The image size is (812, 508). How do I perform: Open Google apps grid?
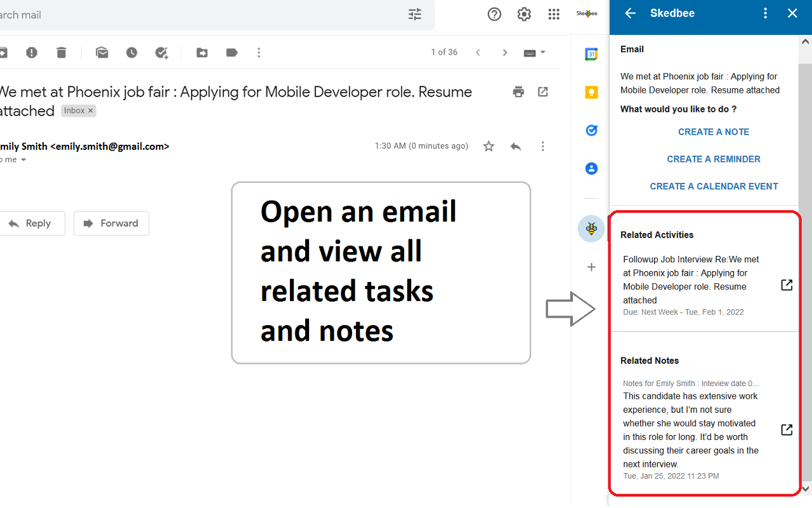click(x=554, y=14)
